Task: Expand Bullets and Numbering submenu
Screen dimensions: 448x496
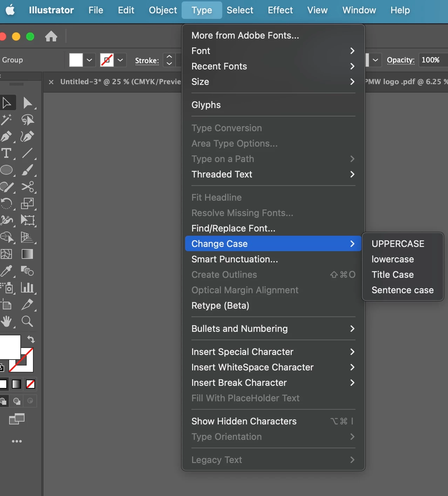Action: pyautogui.click(x=273, y=329)
